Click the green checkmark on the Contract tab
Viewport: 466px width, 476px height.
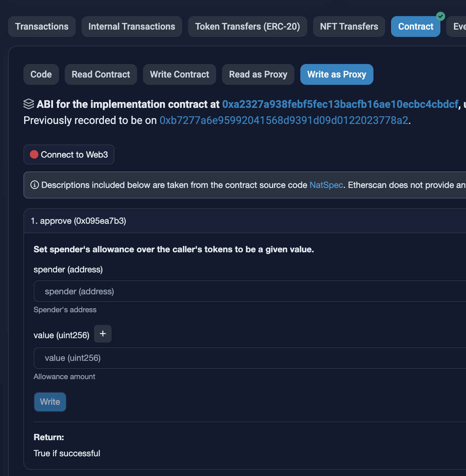[440, 16]
